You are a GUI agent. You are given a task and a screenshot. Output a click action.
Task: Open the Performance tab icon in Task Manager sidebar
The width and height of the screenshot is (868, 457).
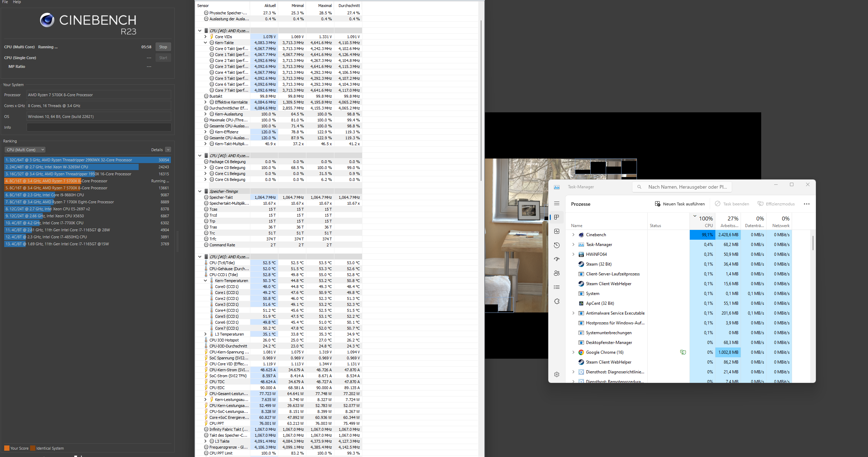(557, 231)
